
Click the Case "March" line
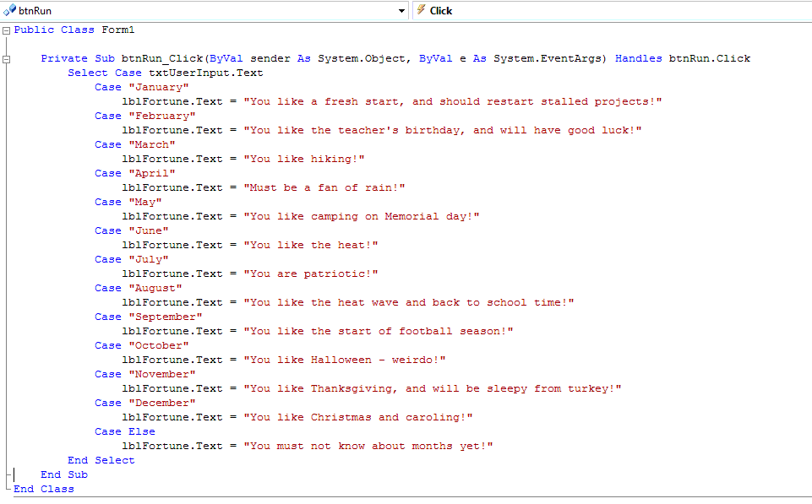[134, 145]
